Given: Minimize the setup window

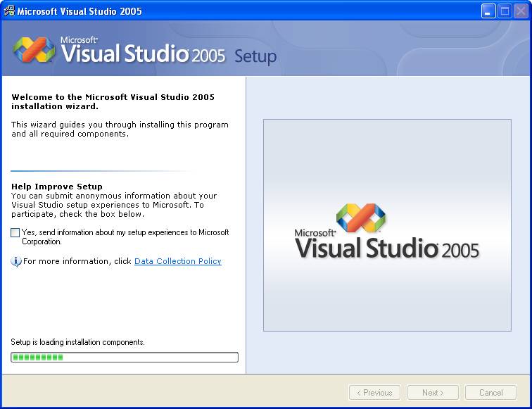Looking at the screenshot, I should (x=488, y=11).
